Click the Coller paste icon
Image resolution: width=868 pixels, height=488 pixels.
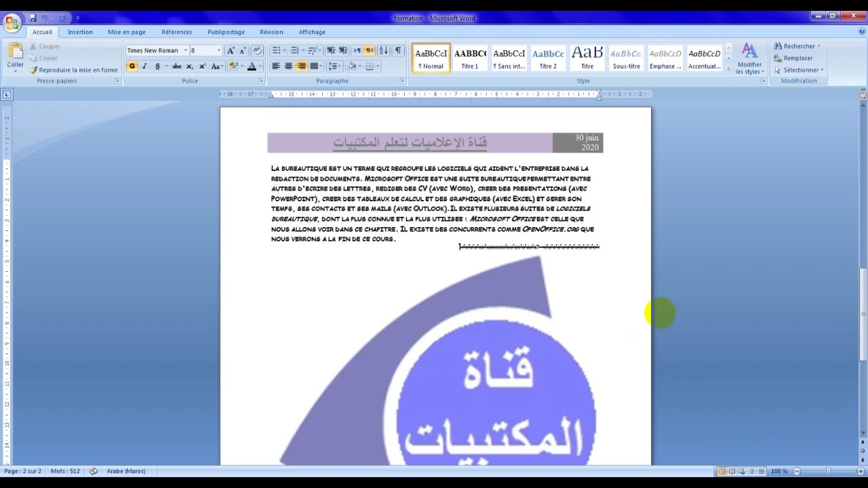pyautogui.click(x=15, y=51)
